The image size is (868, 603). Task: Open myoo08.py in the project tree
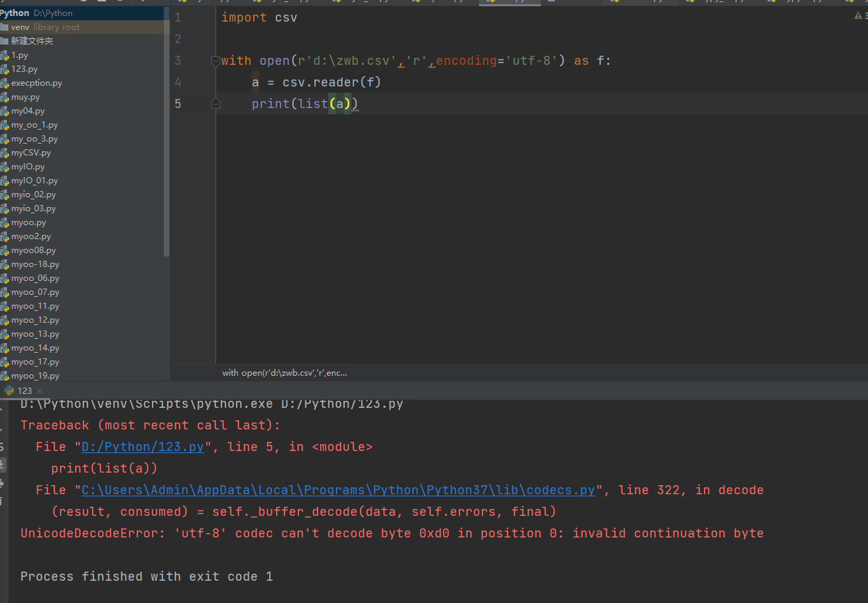point(33,250)
